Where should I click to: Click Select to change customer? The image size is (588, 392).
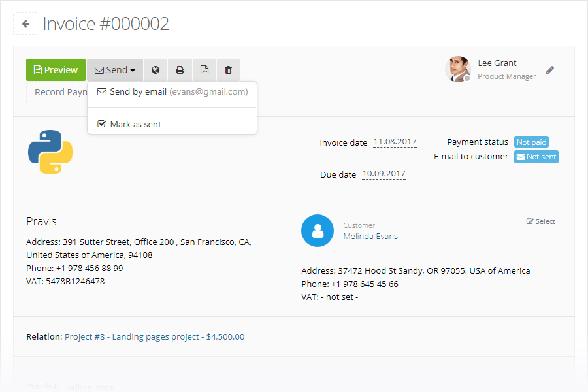(x=541, y=221)
